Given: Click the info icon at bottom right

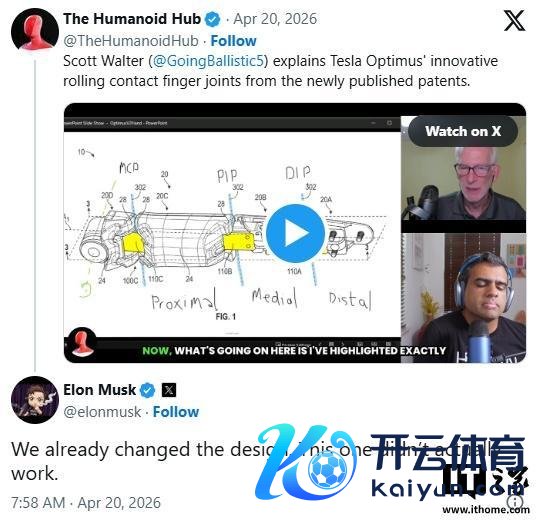Looking at the screenshot, I should tap(515, 501).
